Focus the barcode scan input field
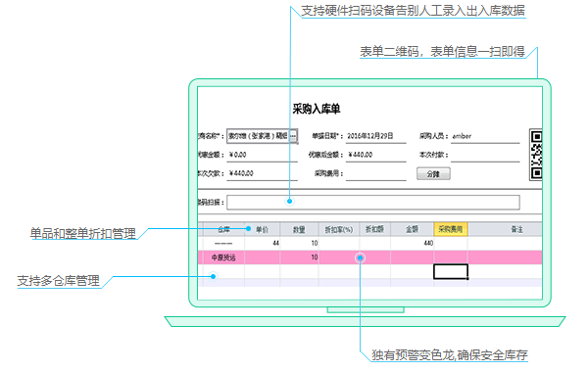 click(373, 203)
